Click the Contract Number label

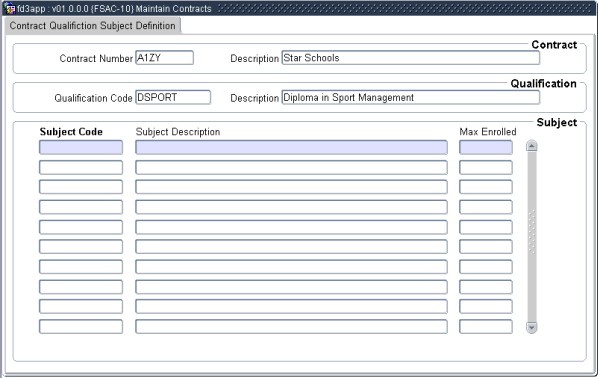click(x=96, y=59)
